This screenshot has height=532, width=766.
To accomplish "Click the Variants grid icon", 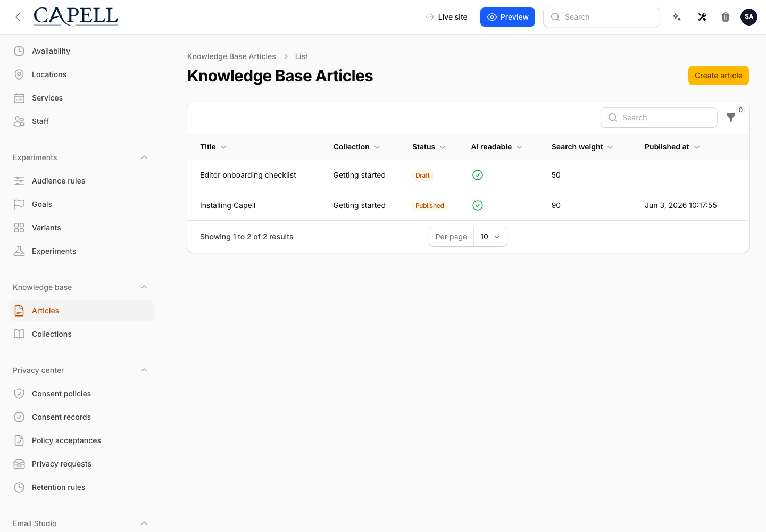I will click(x=19, y=228).
